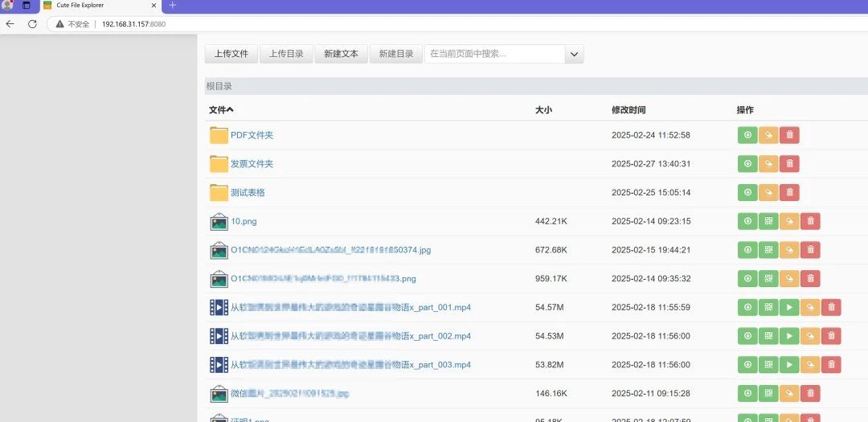The image size is (868, 422).
Task: Click the video file icon of part_003.mp4
Action: pyautogui.click(x=219, y=365)
